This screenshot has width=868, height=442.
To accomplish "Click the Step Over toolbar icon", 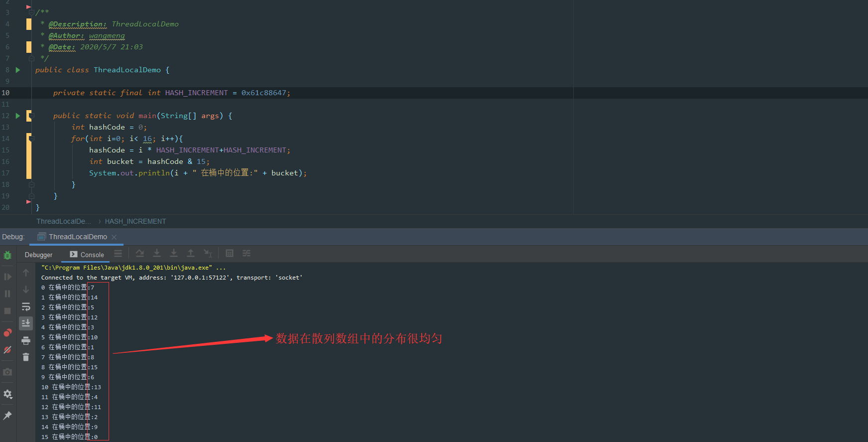I will 140,254.
